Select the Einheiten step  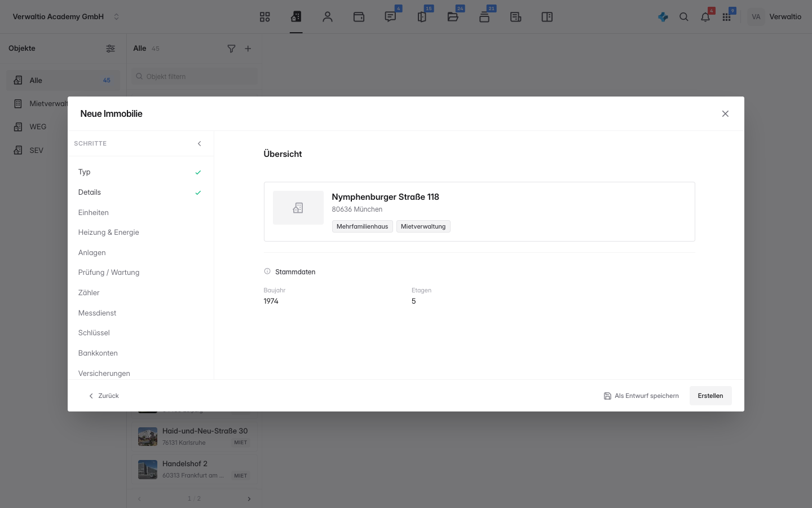[x=140, y=213]
